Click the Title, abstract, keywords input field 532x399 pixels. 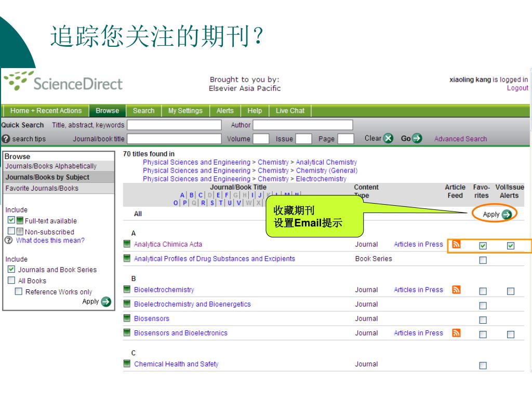click(x=174, y=125)
